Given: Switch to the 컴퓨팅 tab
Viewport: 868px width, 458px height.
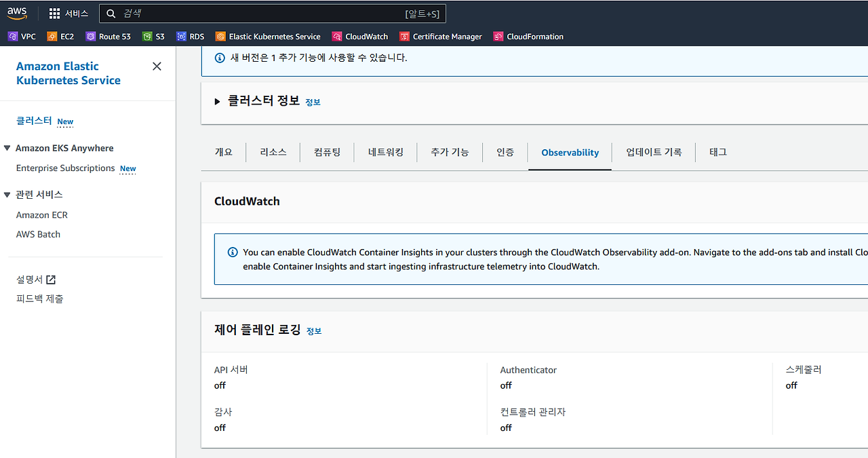Looking at the screenshot, I should (x=328, y=152).
